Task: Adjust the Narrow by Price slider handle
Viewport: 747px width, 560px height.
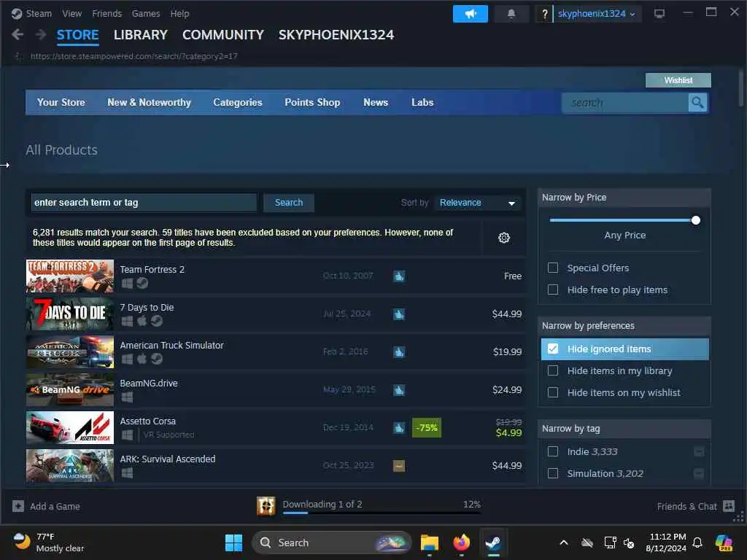Action: pos(695,220)
